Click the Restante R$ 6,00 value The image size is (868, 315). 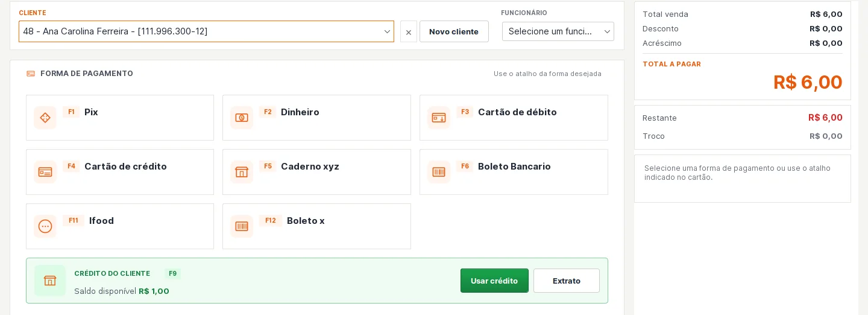click(x=825, y=118)
